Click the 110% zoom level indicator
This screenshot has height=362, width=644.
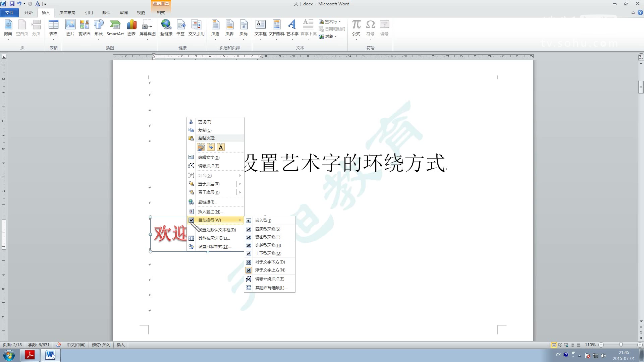point(590,345)
